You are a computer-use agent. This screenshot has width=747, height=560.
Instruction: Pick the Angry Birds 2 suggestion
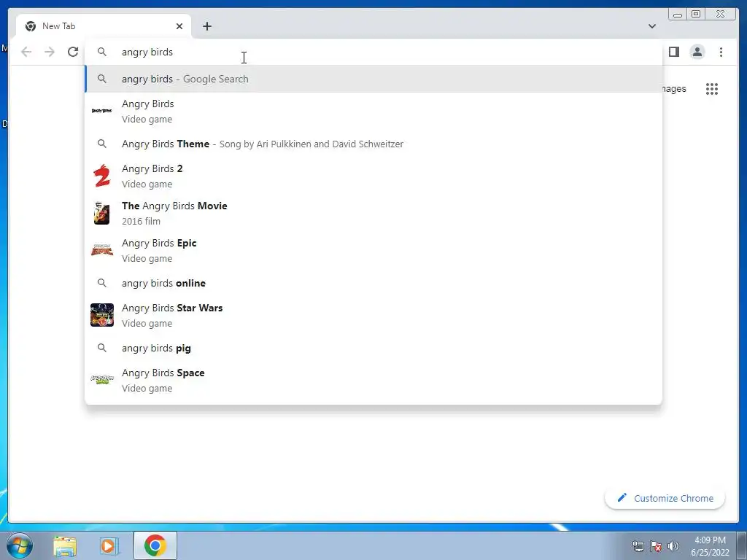click(x=373, y=176)
